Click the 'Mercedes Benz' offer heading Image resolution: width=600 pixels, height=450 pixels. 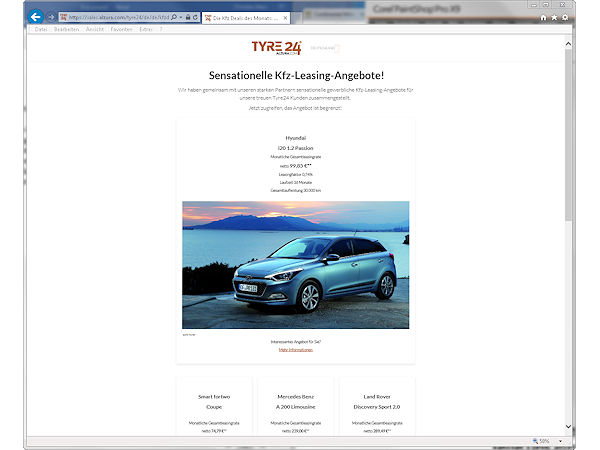pyautogui.click(x=295, y=397)
